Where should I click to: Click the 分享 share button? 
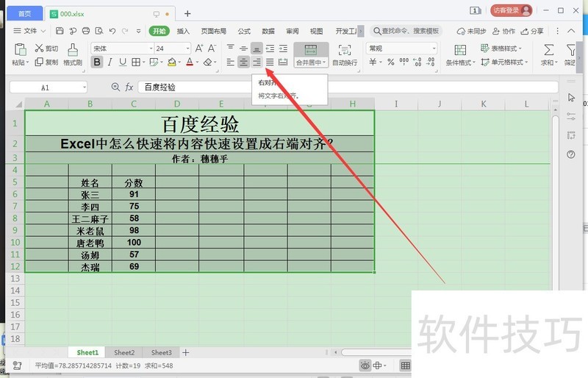coord(532,31)
